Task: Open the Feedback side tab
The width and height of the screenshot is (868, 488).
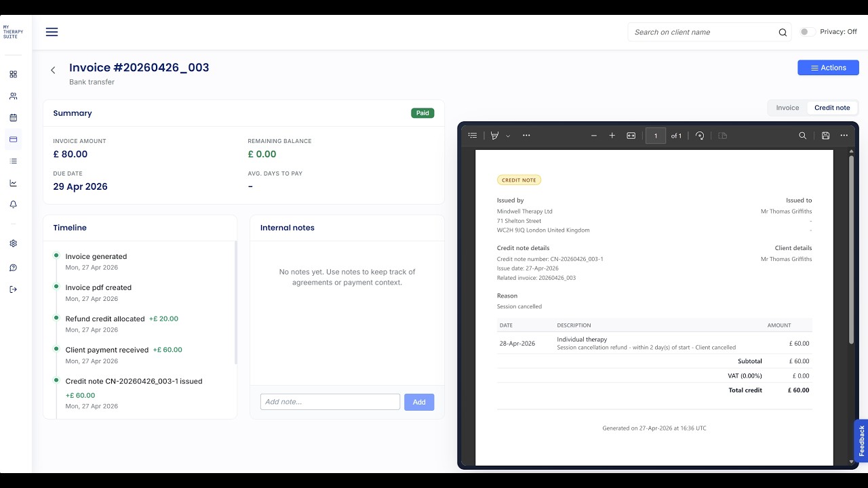Action: pos(861,441)
